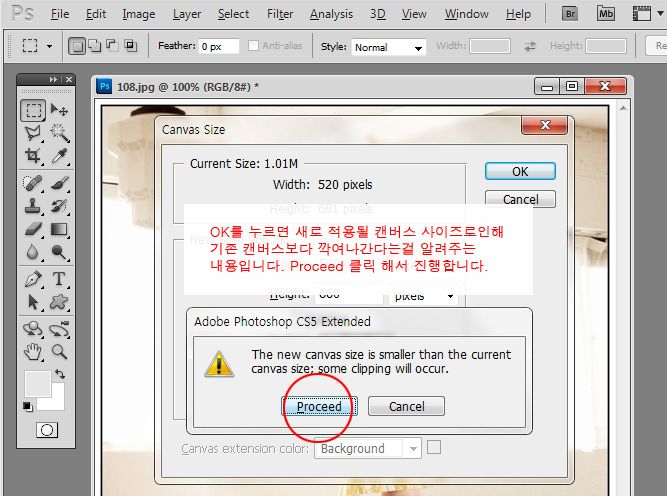Open the Arrange Documents icon
The height and width of the screenshot is (496, 667).
pyautogui.click(x=642, y=14)
